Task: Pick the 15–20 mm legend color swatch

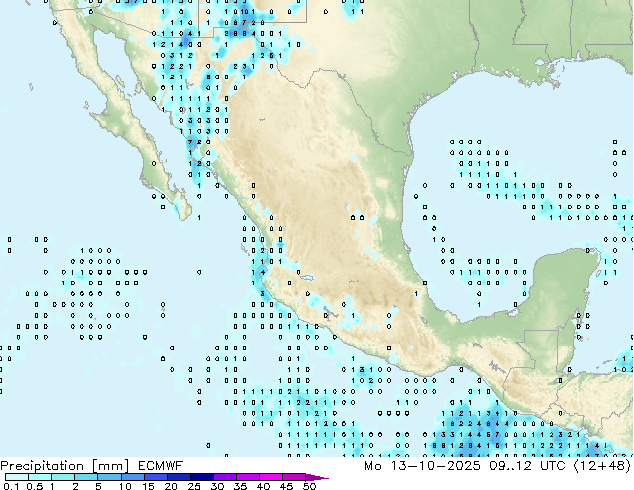Action: tap(156, 477)
